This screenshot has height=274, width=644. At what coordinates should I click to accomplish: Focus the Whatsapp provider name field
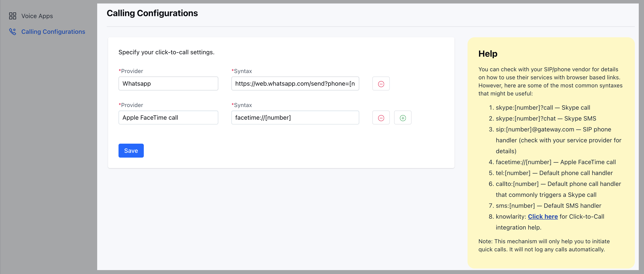tap(168, 83)
